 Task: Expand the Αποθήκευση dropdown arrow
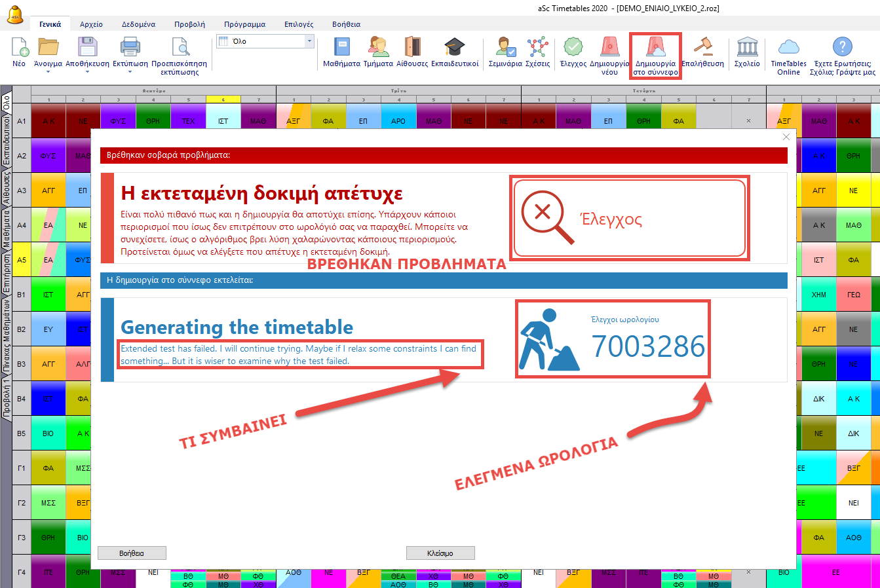click(x=87, y=72)
